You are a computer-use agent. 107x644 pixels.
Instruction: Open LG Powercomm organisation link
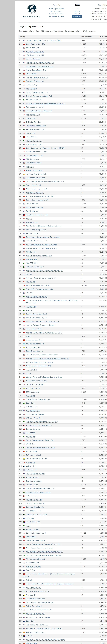31,307
